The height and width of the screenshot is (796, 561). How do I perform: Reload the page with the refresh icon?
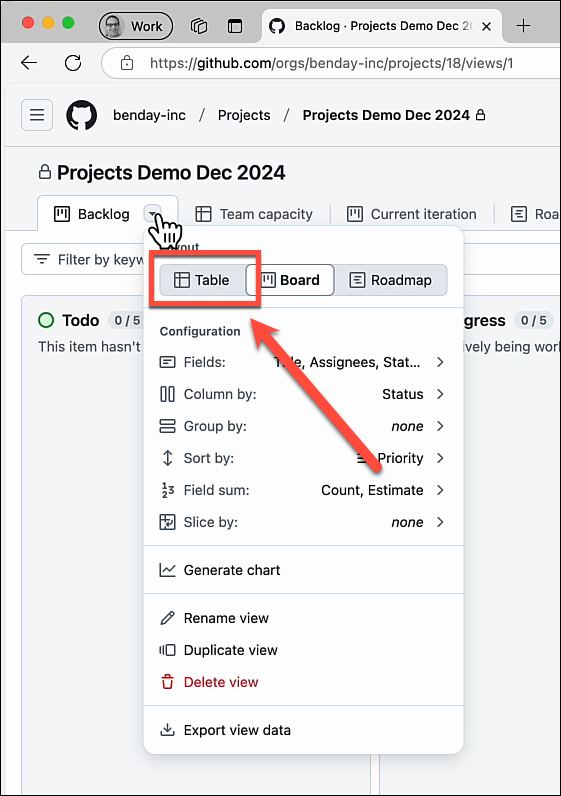pos(73,63)
